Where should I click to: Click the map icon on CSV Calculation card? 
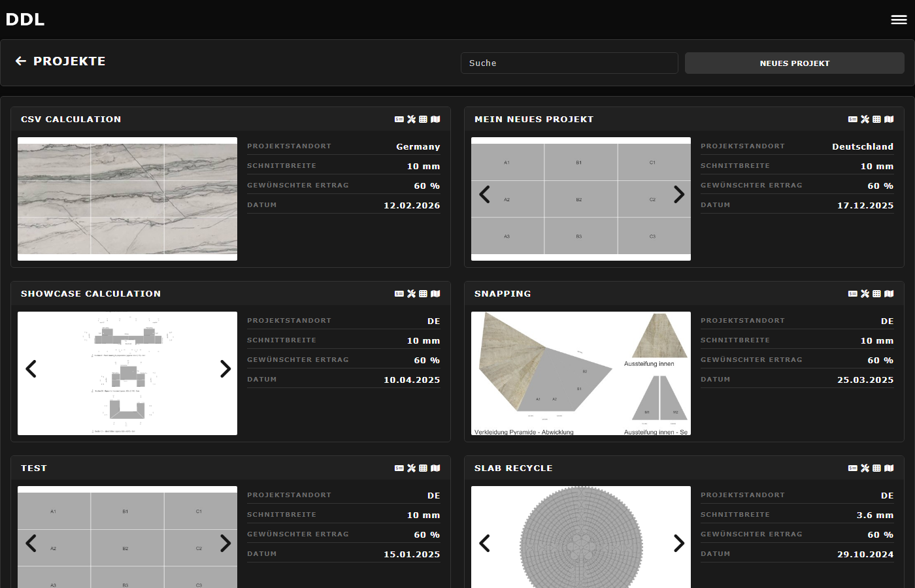[436, 119]
